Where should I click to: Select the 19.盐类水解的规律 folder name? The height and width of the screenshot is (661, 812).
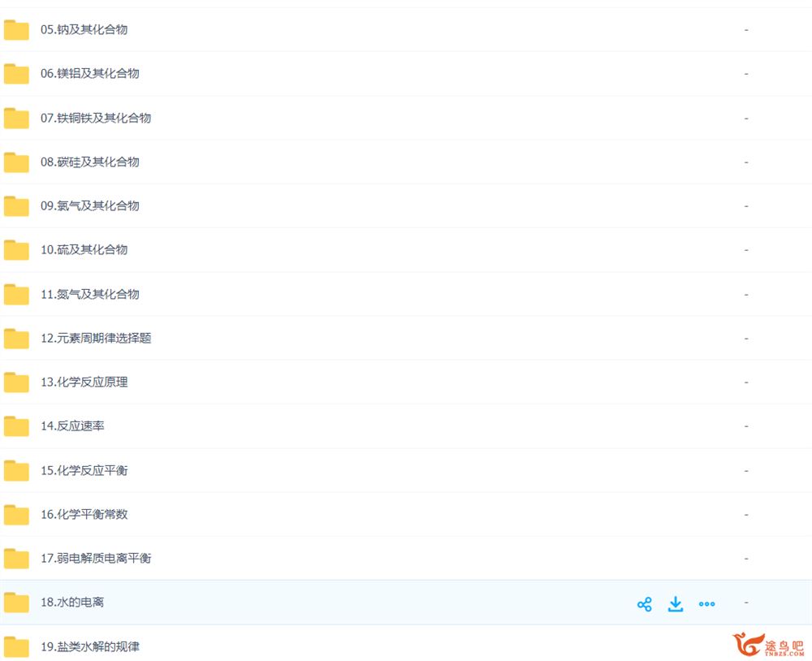point(90,646)
